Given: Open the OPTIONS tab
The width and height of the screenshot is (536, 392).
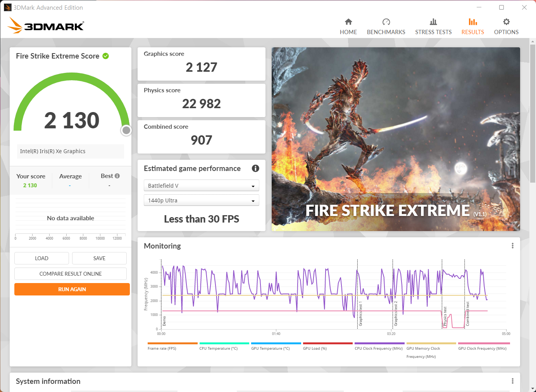Looking at the screenshot, I should (506, 27).
